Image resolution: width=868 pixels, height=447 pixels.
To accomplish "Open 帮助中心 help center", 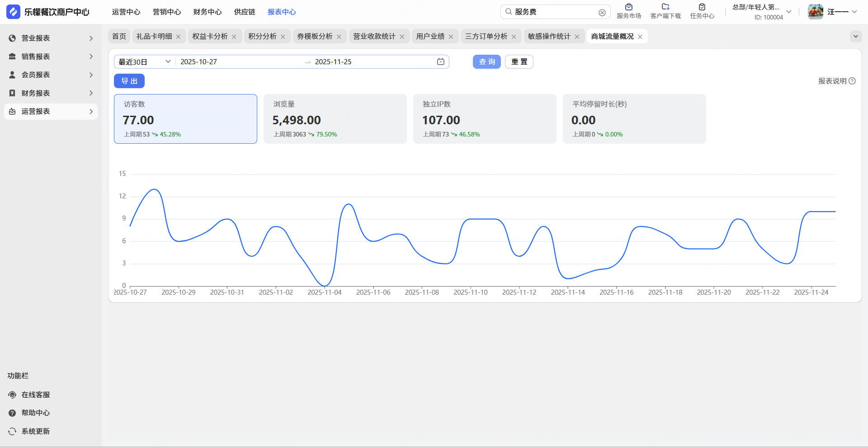I will click(35, 413).
